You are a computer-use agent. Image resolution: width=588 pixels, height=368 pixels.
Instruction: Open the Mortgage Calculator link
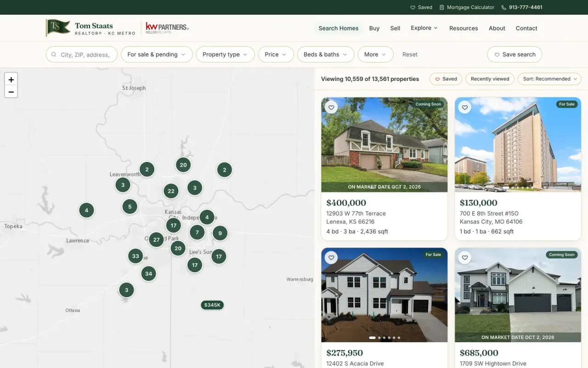[467, 7]
